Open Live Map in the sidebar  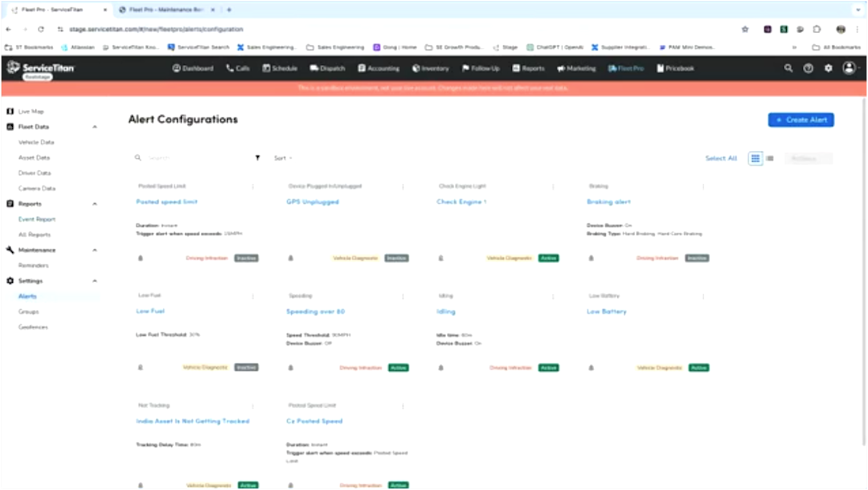31,112
